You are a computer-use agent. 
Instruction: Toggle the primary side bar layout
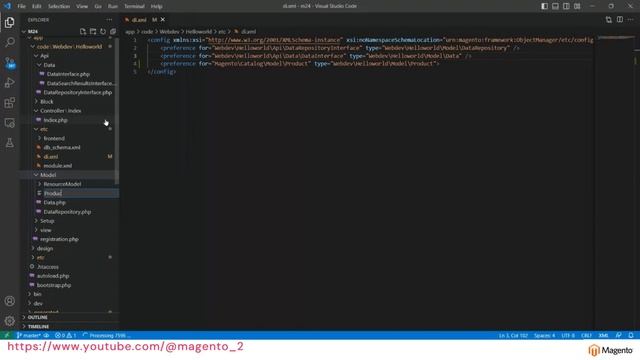point(544,6)
